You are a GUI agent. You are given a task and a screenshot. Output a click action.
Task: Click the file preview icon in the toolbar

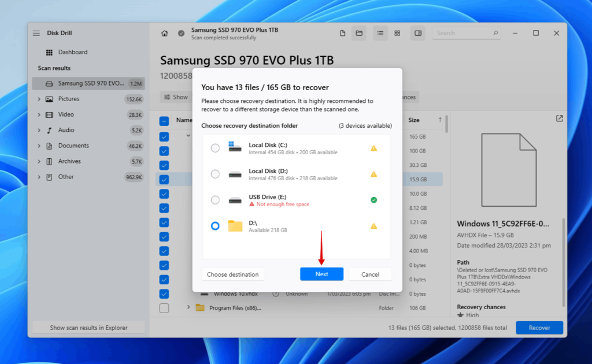tap(342, 33)
